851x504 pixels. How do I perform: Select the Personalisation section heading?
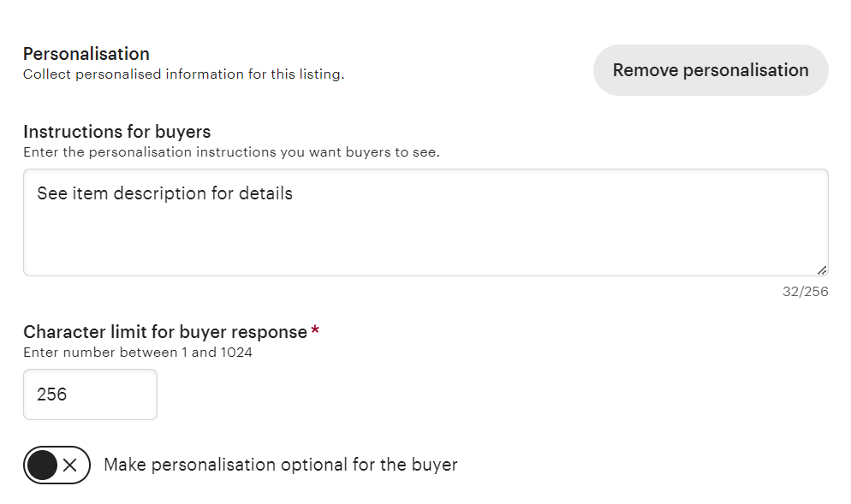pyautogui.click(x=86, y=53)
